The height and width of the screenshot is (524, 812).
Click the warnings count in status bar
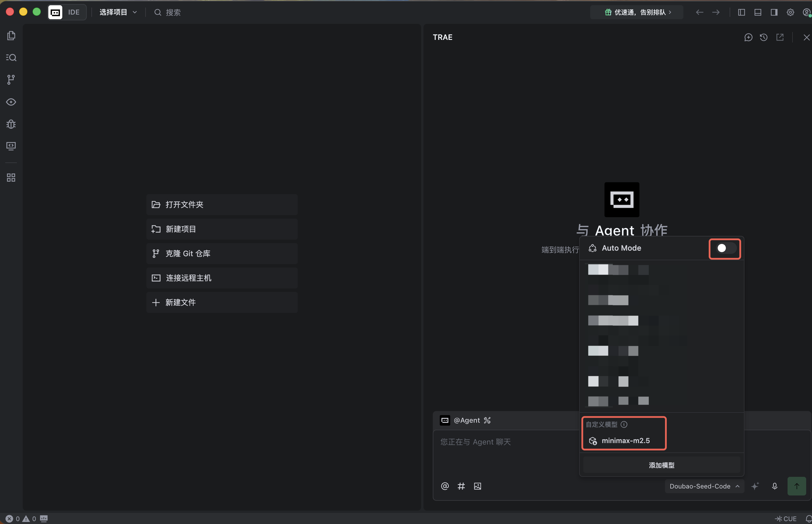[29, 518]
